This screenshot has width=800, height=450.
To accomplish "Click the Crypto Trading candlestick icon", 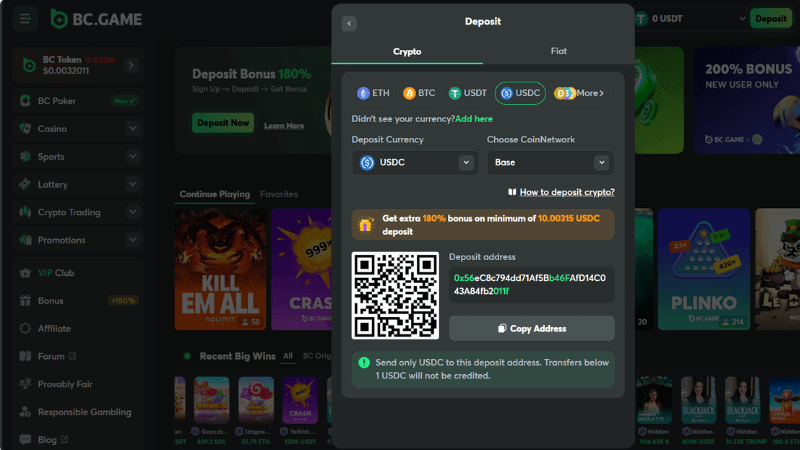I will tap(25, 212).
